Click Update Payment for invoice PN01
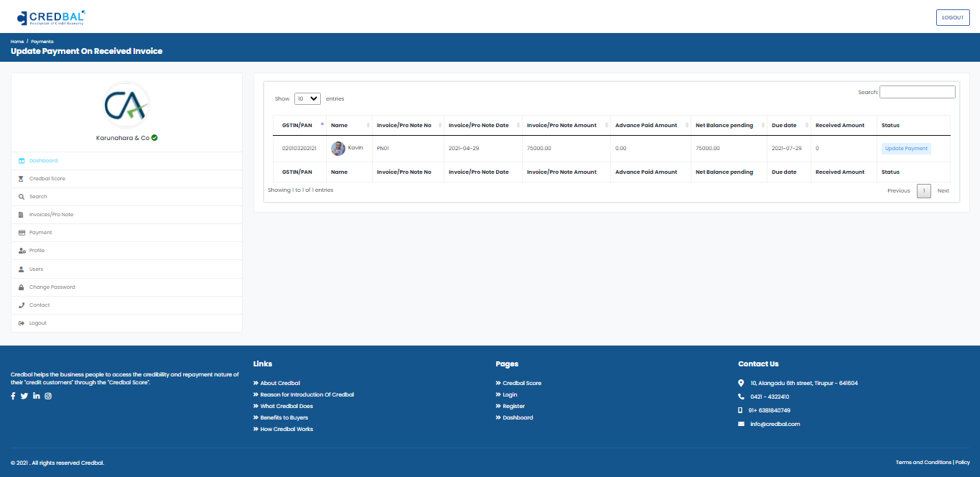 coord(906,149)
